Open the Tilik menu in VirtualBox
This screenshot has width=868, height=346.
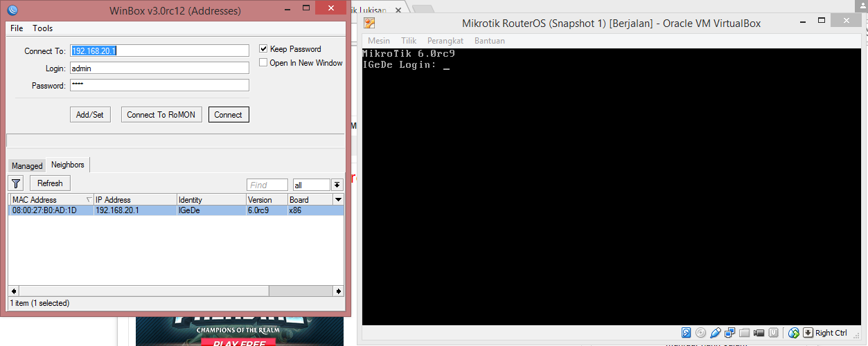[x=409, y=41]
